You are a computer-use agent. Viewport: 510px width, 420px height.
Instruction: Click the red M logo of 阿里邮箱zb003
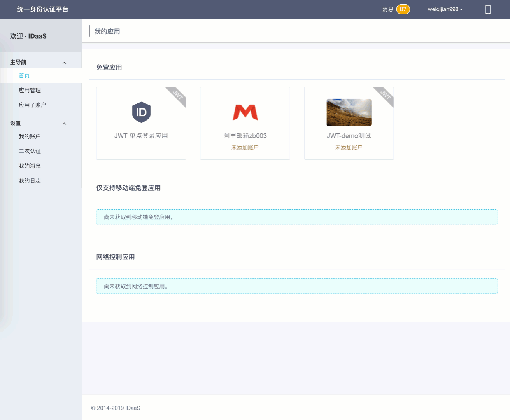[245, 112]
